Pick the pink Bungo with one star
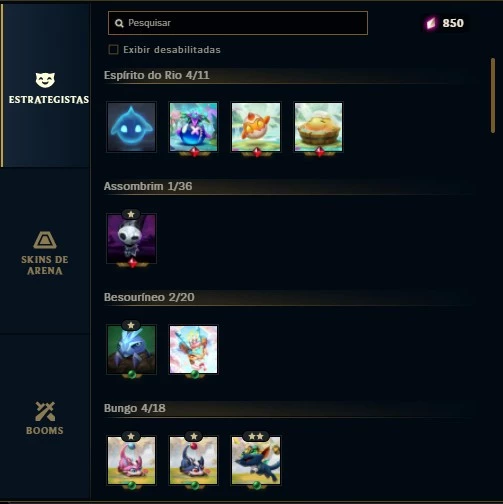Image resolution: width=503 pixels, height=504 pixels. tap(131, 460)
